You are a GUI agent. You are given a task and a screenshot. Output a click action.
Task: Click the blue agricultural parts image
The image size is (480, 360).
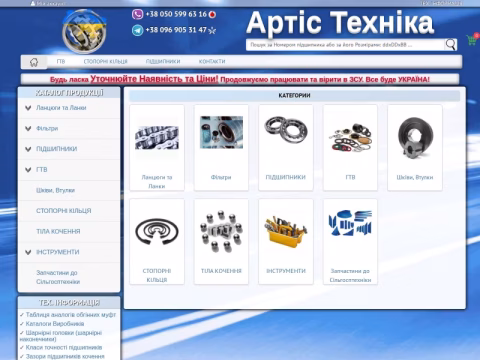[x=350, y=223]
